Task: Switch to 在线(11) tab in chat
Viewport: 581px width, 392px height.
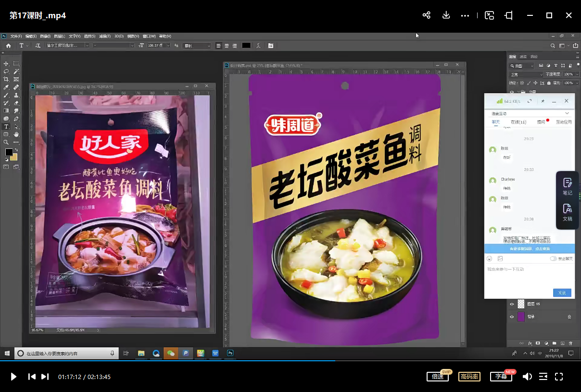Action: (518, 122)
